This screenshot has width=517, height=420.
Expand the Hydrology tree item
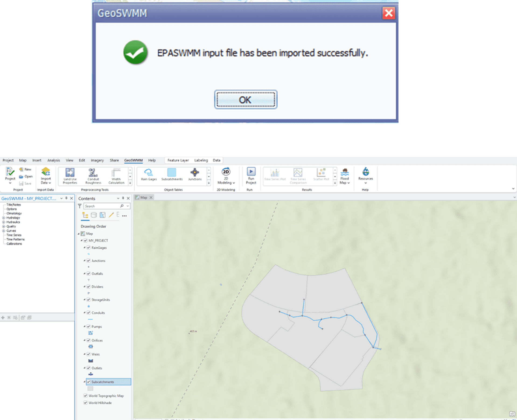pyautogui.click(x=4, y=218)
